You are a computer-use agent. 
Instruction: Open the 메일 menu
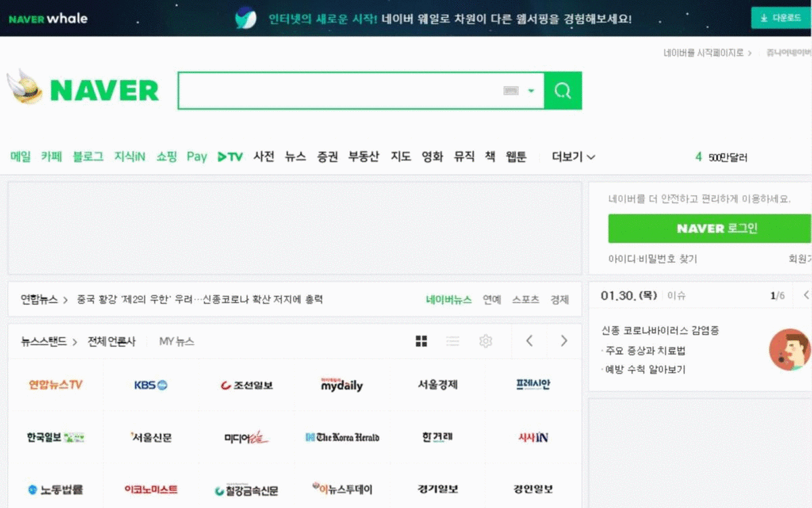[21, 156]
